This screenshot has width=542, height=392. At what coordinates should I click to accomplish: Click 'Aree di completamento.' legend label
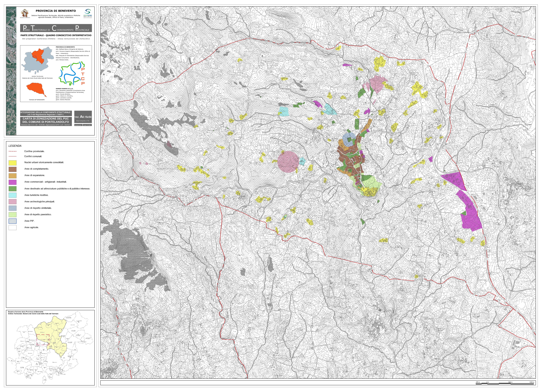(37, 169)
